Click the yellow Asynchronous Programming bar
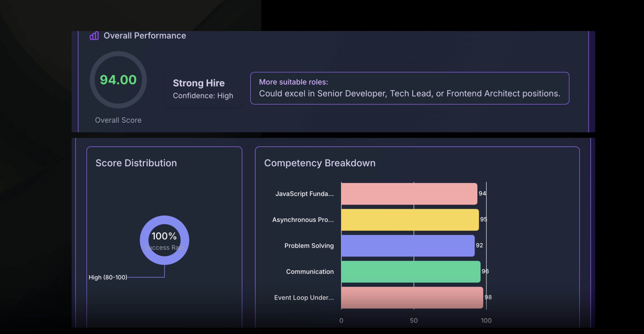644x334 pixels. coord(410,220)
